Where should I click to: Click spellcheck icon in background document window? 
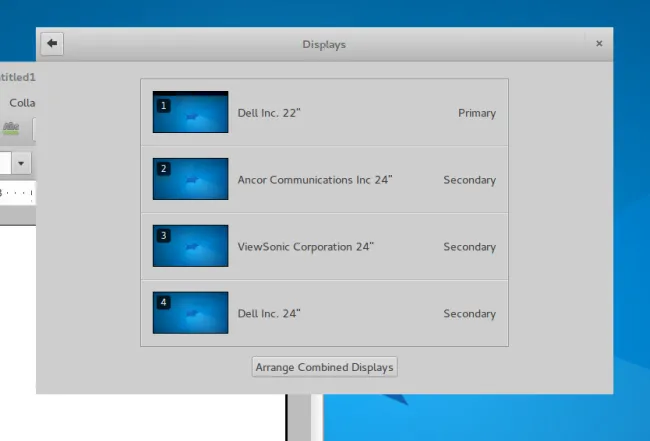(11, 128)
